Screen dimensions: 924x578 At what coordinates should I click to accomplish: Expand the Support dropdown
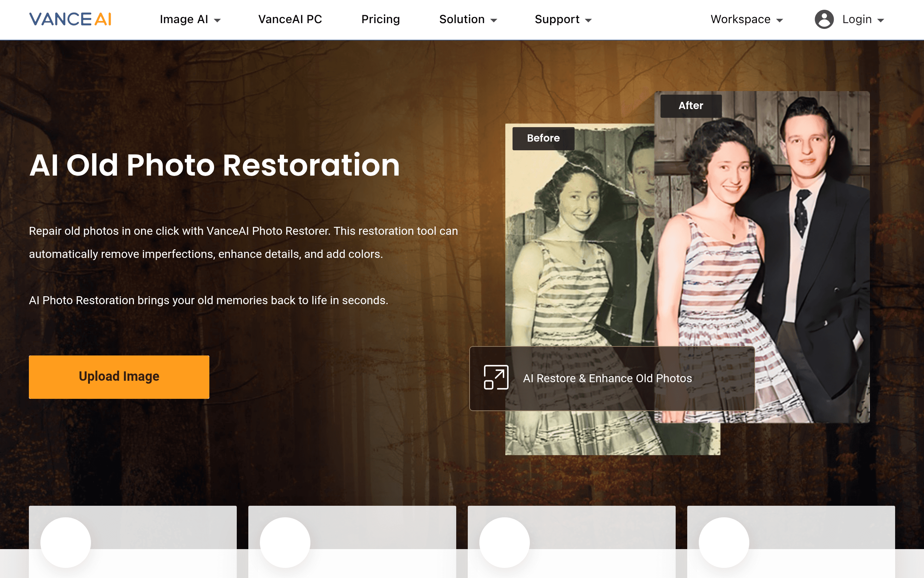(x=563, y=19)
